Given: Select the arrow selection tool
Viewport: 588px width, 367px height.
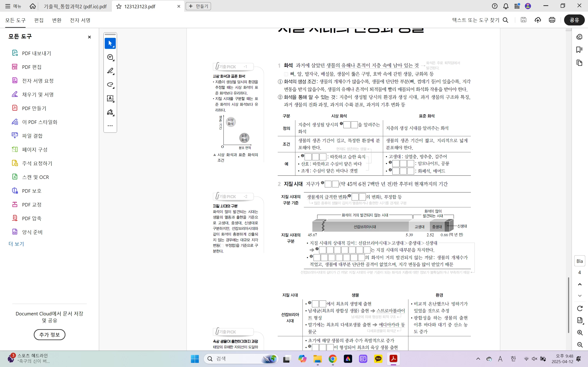Looking at the screenshot, I should [110, 43].
